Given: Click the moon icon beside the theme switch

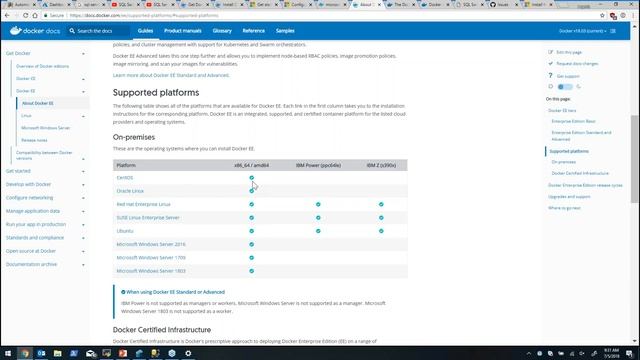Looking at the screenshot, I should coord(578,87).
